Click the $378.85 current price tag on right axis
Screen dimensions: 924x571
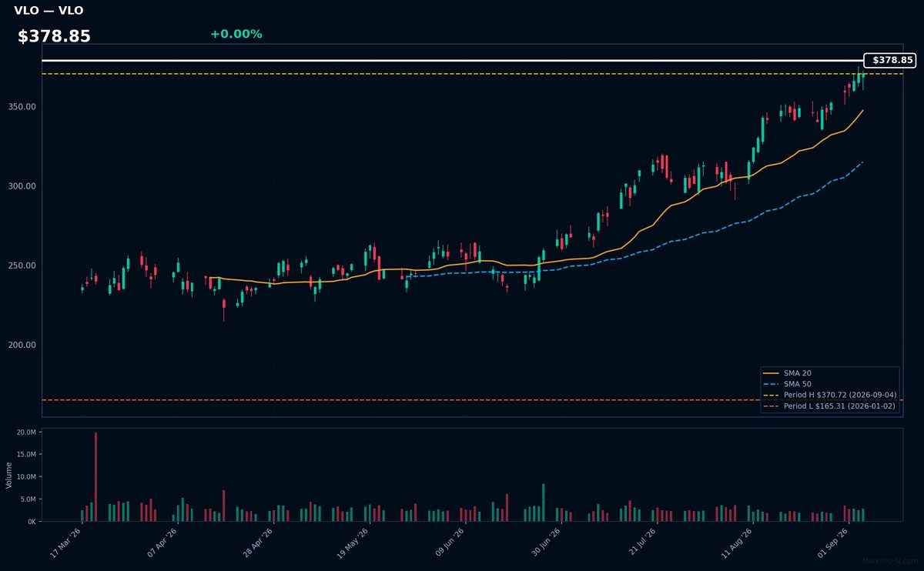tap(890, 60)
